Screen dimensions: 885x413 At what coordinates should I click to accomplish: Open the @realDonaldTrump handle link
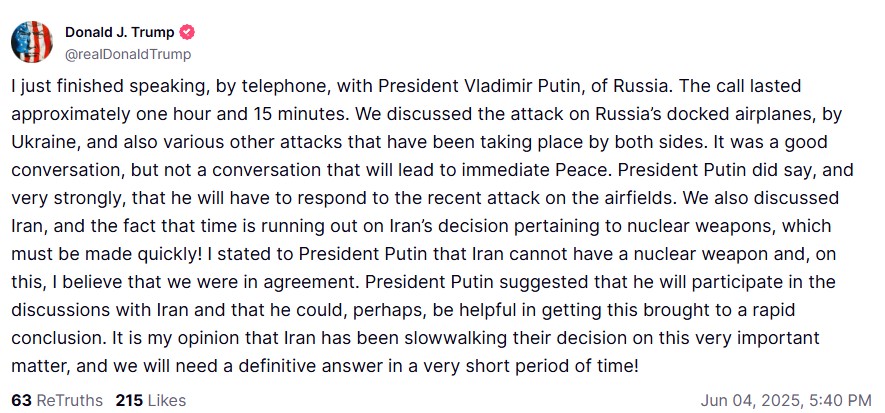point(128,54)
